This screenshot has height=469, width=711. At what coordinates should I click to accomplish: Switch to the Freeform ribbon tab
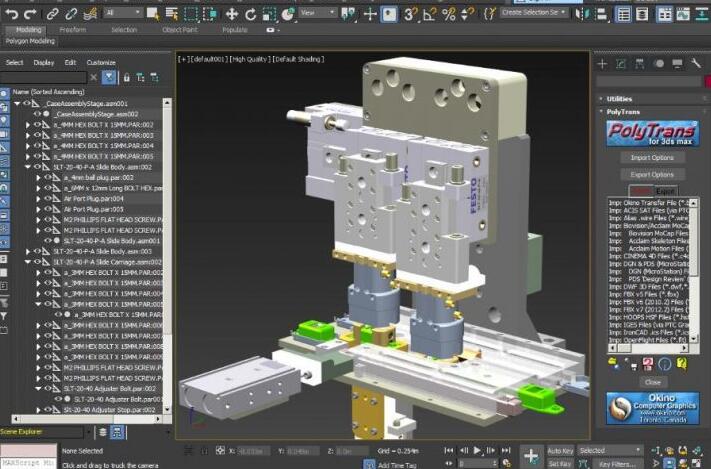tap(73, 30)
